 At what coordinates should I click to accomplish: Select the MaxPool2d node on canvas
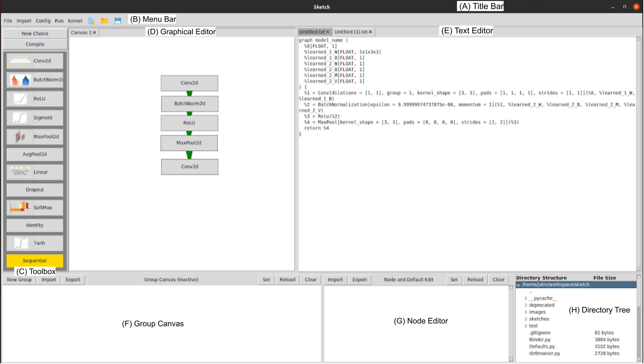[189, 143]
